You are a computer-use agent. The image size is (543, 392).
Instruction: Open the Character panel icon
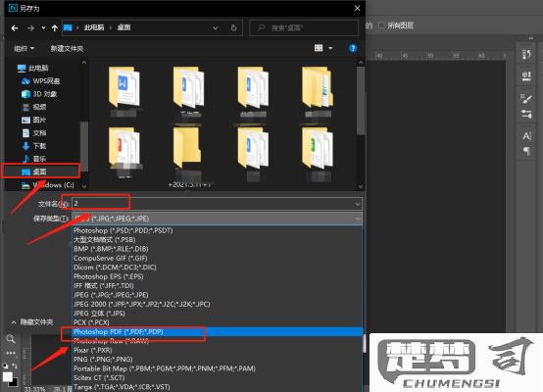[x=526, y=136]
